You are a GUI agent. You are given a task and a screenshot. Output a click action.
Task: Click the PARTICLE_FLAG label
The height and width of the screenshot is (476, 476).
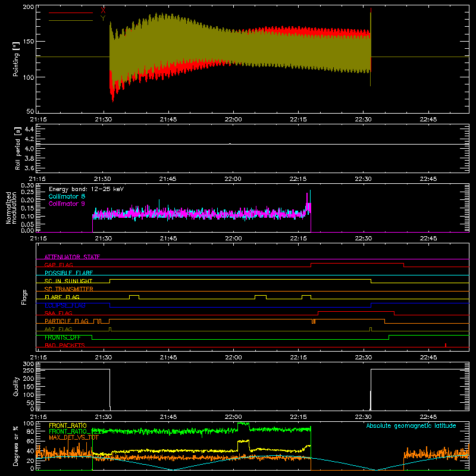[x=67, y=321]
